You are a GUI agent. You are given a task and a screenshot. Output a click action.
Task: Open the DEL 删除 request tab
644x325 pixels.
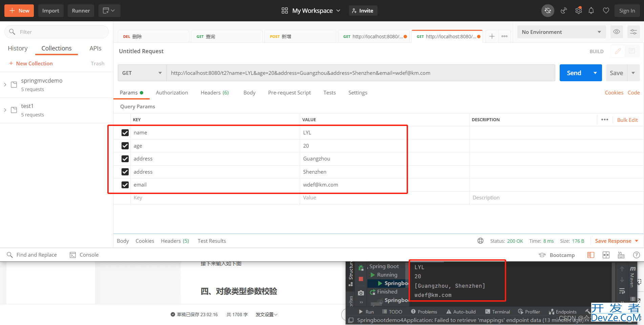click(153, 36)
